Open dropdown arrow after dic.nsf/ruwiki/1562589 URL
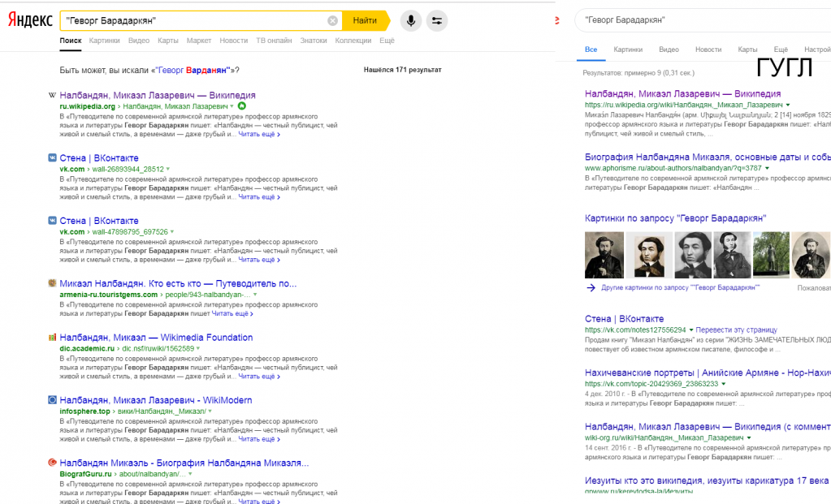Viewport: 831px width, 504px height. click(x=199, y=348)
